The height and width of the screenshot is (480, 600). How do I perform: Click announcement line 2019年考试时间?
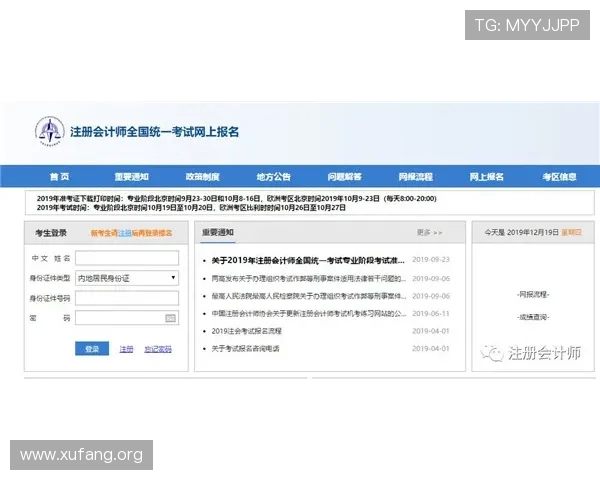[x=191, y=208]
